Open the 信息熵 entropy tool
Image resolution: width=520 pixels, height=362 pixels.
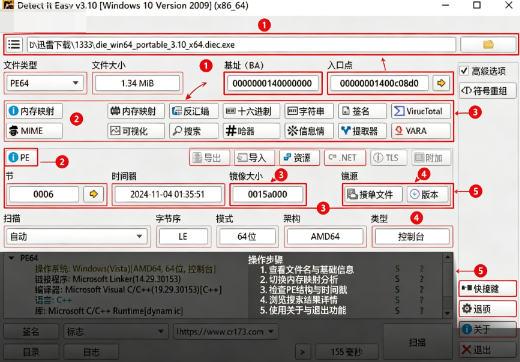(x=309, y=131)
